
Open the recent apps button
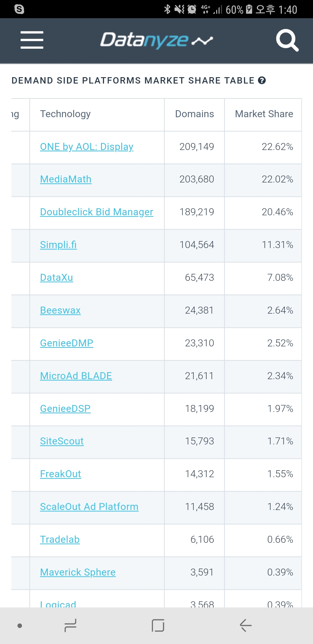70,625
